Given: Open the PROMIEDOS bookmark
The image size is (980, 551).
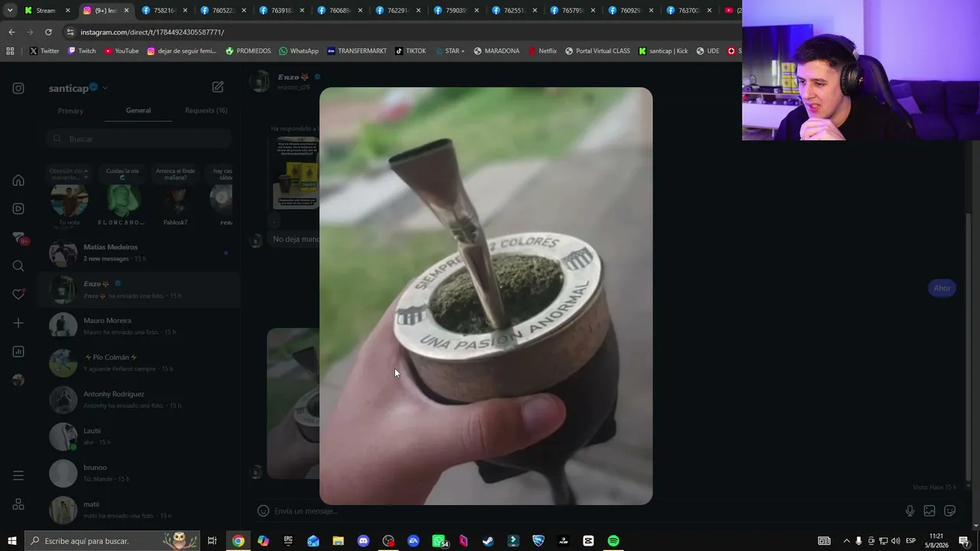Looking at the screenshot, I should tap(248, 51).
